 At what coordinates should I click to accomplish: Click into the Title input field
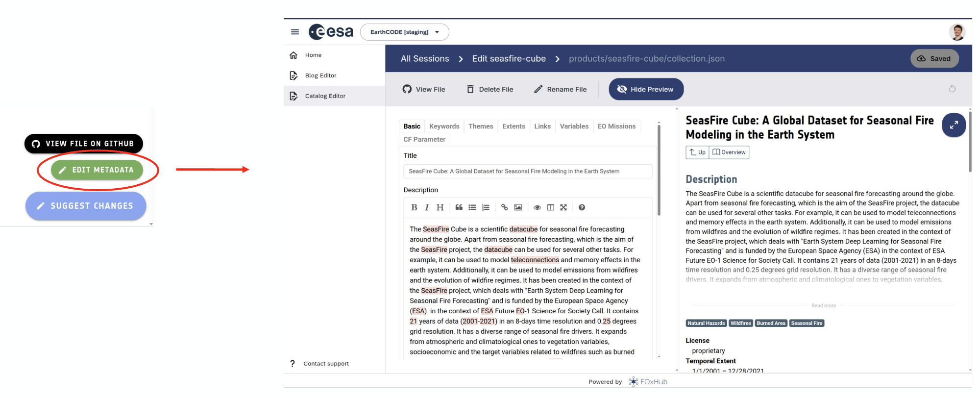click(x=527, y=172)
